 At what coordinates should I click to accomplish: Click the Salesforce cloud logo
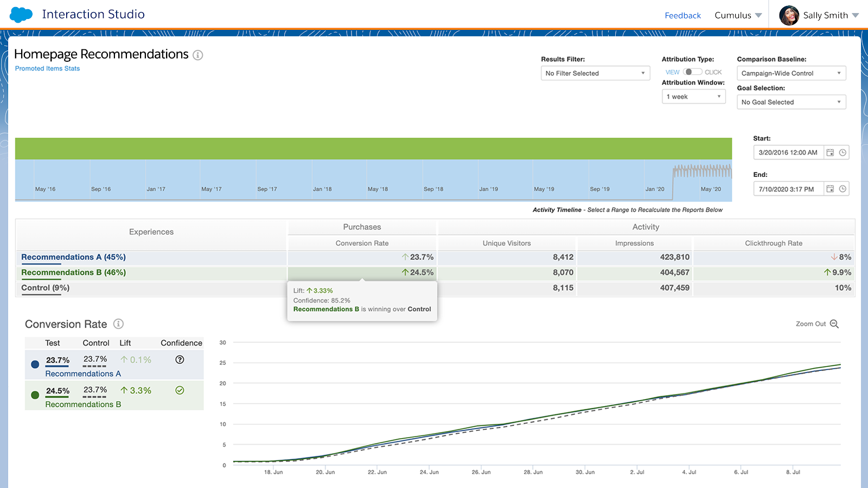coord(21,15)
